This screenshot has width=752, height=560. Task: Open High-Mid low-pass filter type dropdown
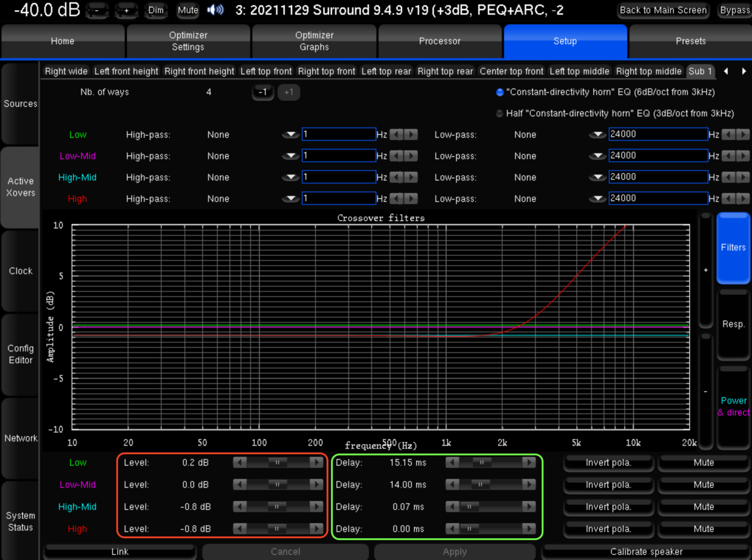(x=597, y=177)
